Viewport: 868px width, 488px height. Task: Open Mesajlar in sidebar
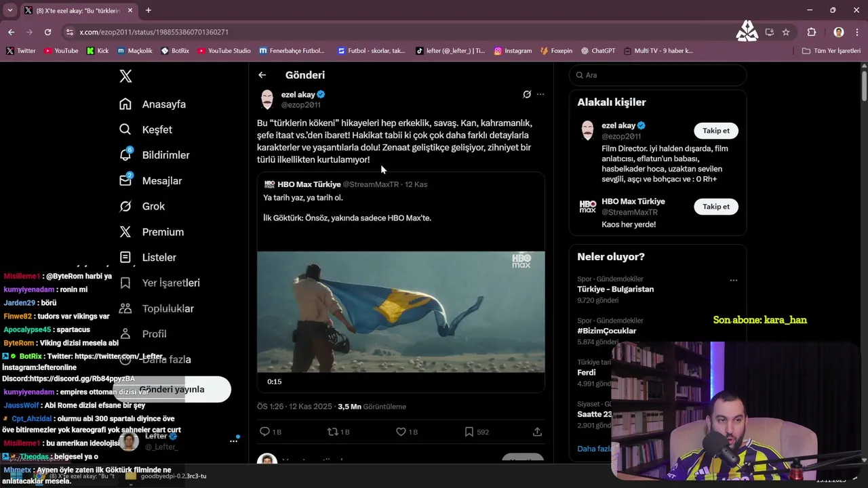click(x=151, y=181)
